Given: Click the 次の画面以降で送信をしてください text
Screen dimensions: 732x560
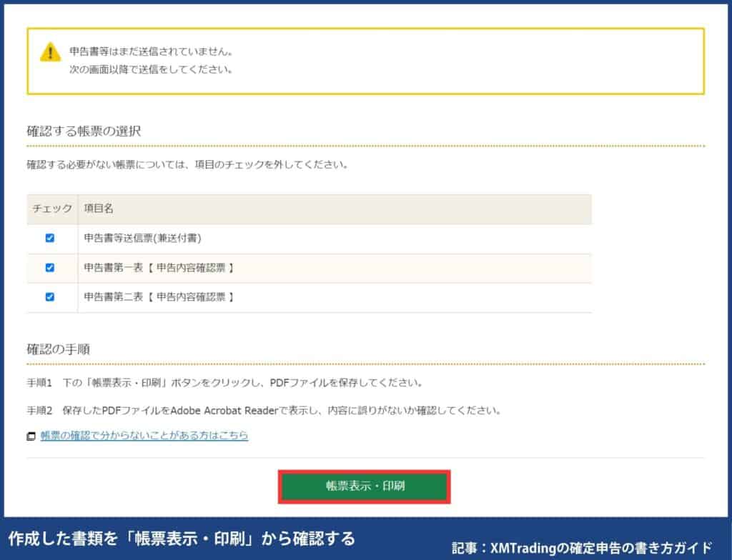Looking at the screenshot, I should click(151, 69).
